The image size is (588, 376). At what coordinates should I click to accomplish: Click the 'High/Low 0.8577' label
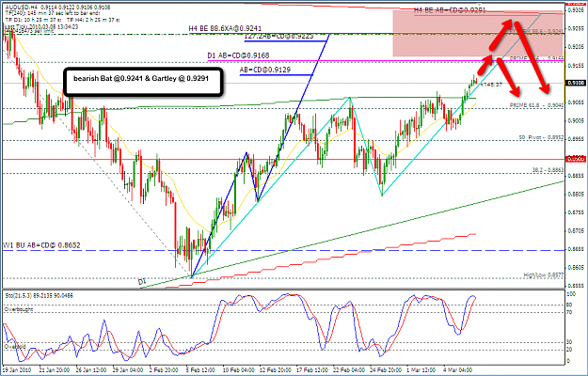tap(544, 275)
